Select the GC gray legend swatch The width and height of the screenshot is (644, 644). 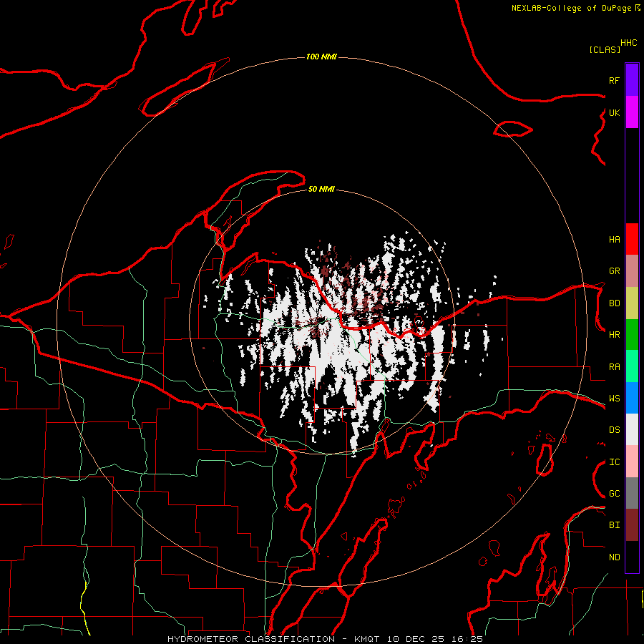coord(632,493)
